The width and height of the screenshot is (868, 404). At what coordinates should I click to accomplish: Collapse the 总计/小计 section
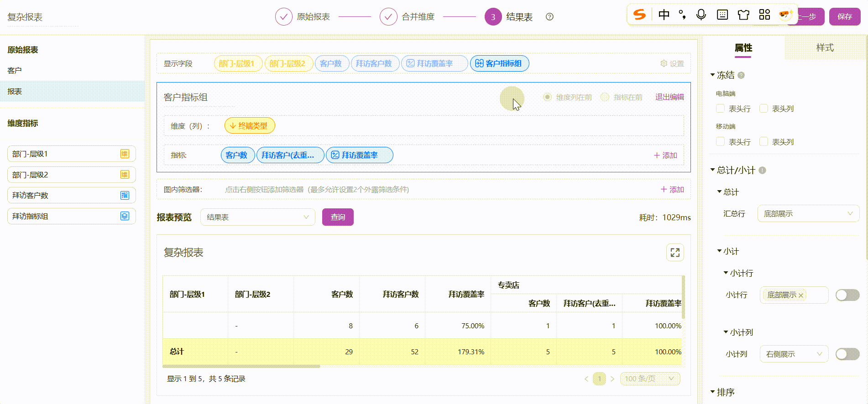(x=712, y=170)
